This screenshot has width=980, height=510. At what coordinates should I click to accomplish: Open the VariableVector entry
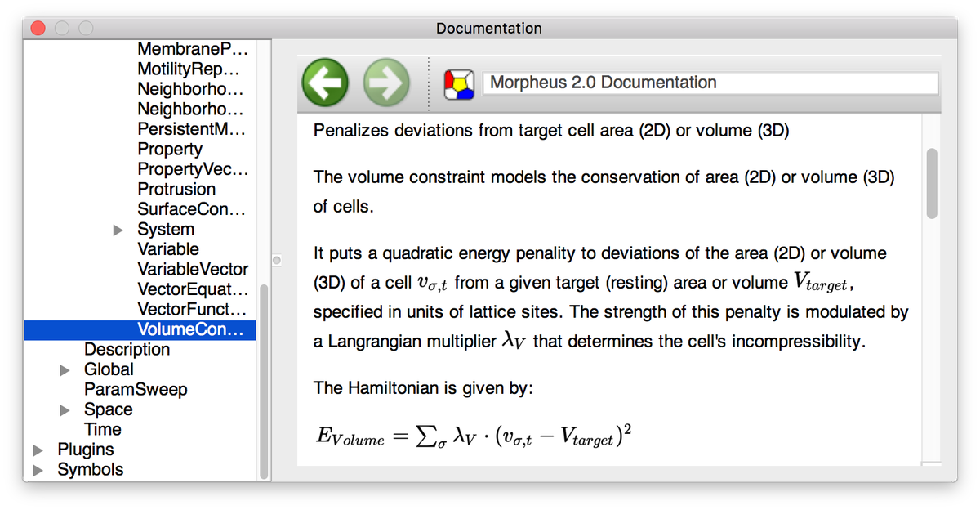(192, 270)
